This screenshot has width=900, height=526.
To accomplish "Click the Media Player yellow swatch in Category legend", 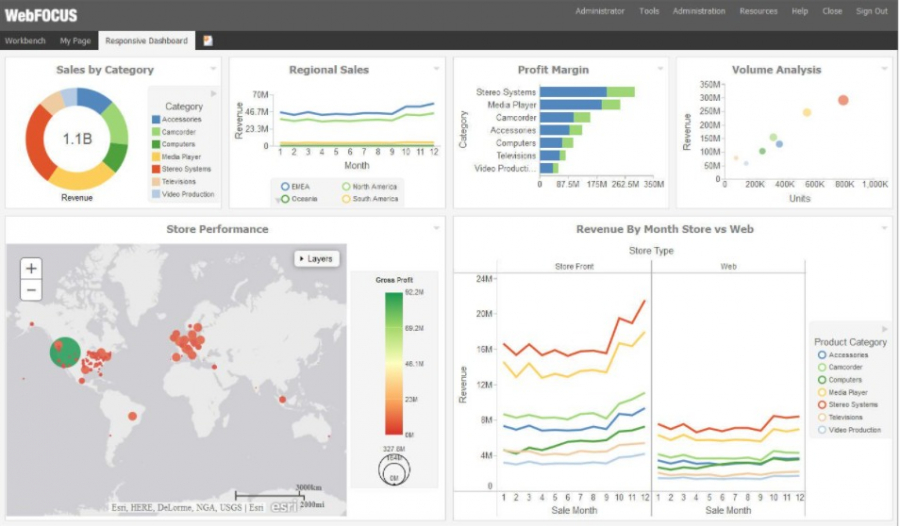I will (156, 156).
